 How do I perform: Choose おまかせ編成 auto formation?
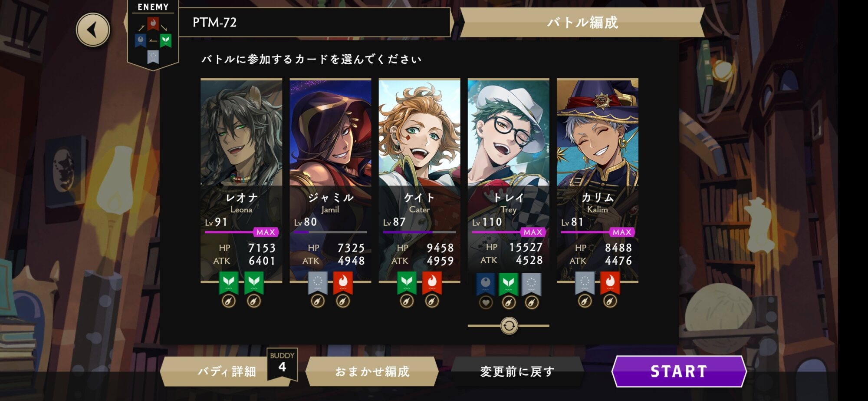(x=372, y=371)
